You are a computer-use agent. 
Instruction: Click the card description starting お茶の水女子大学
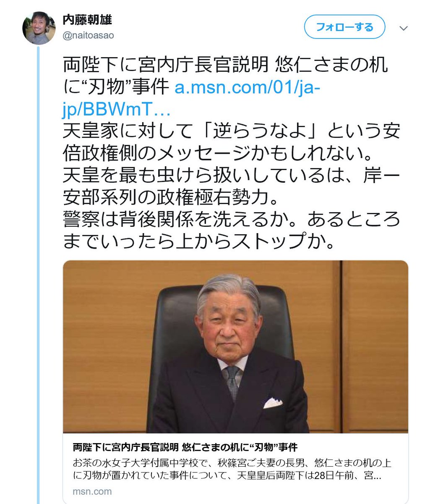[x=232, y=470]
